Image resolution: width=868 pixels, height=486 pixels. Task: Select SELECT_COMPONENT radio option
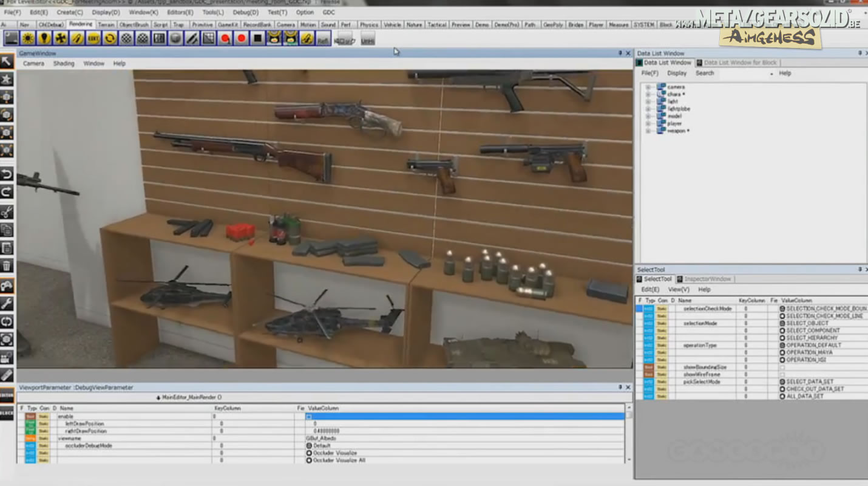tap(782, 330)
